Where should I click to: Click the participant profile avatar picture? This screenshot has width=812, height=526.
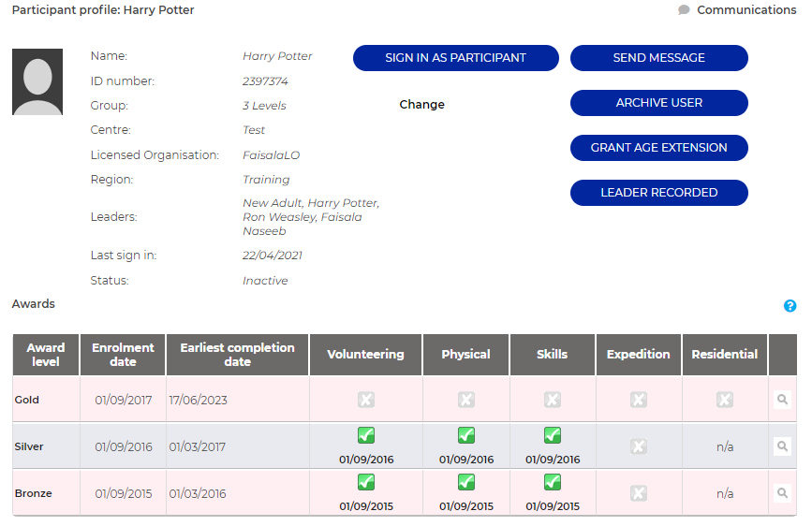point(37,82)
